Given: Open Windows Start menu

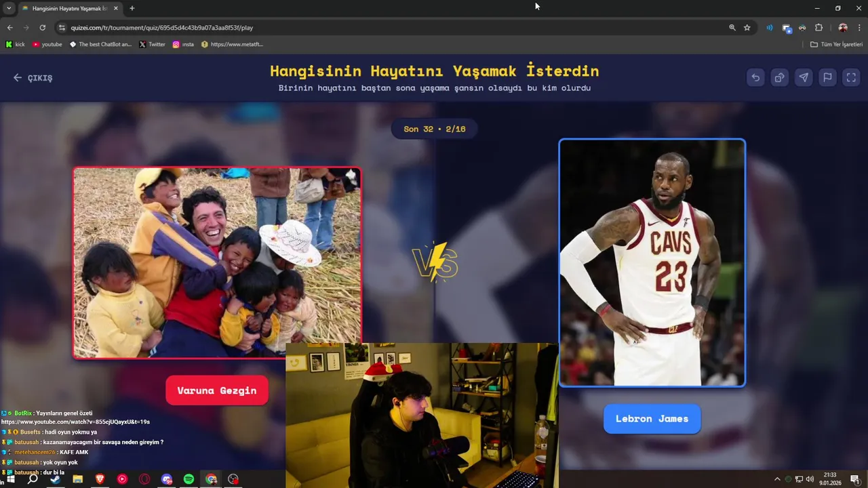Looking at the screenshot, I should (x=10, y=479).
